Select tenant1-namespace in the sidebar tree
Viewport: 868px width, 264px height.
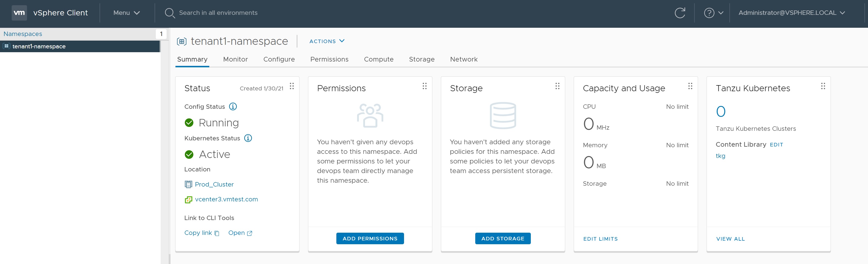(x=39, y=46)
